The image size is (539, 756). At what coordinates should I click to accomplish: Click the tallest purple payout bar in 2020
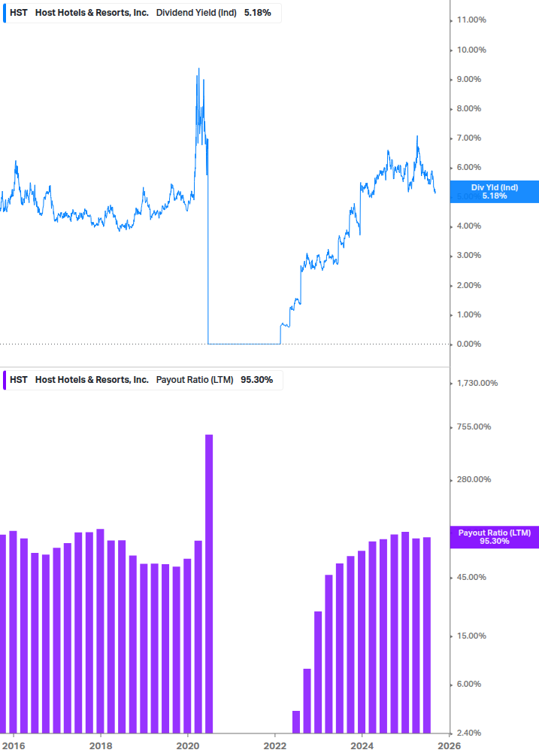coord(209,584)
